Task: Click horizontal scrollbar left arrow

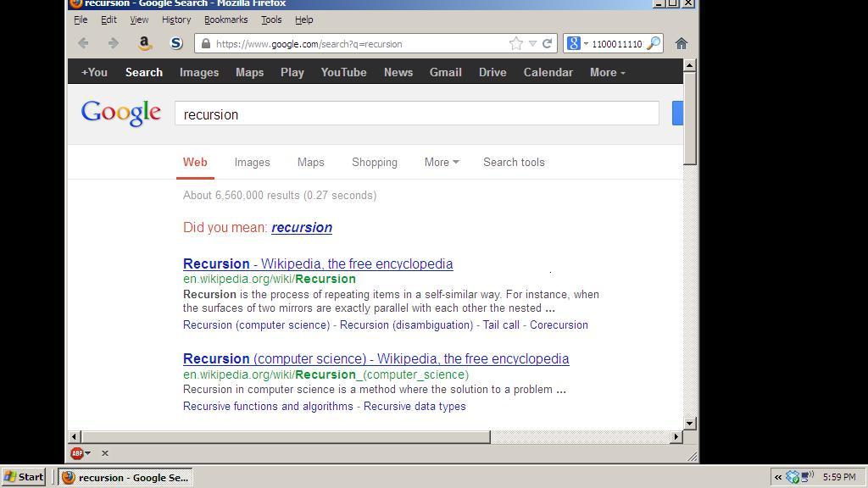Action: point(75,436)
